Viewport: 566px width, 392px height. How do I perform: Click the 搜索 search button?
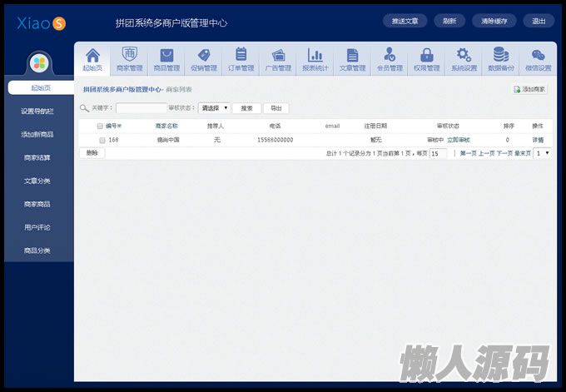tap(246, 108)
